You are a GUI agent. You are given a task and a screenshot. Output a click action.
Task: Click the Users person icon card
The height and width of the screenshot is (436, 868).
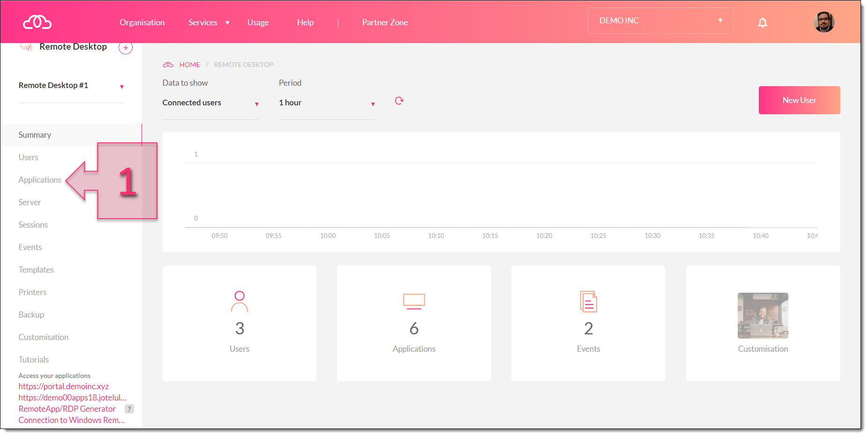(x=239, y=302)
